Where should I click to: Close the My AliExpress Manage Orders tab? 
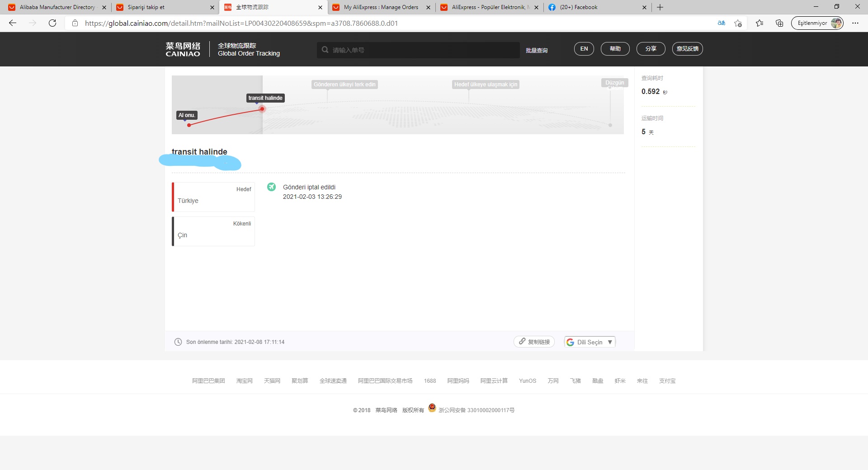point(428,7)
